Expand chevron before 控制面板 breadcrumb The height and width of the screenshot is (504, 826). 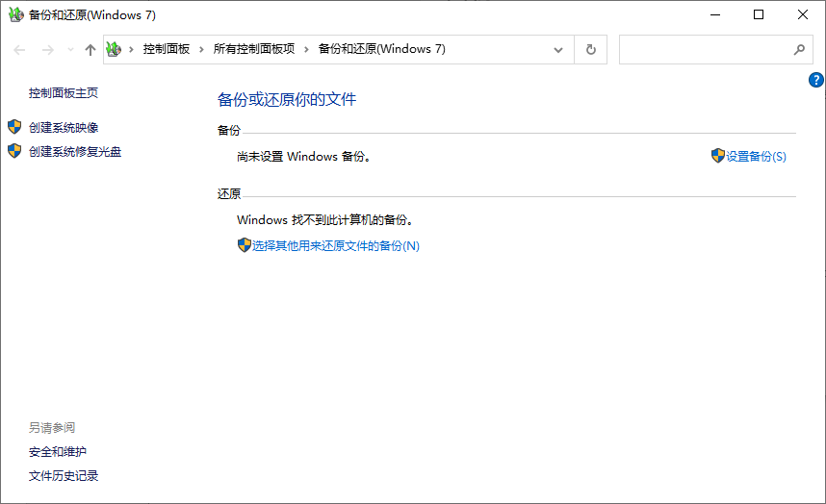point(131,49)
